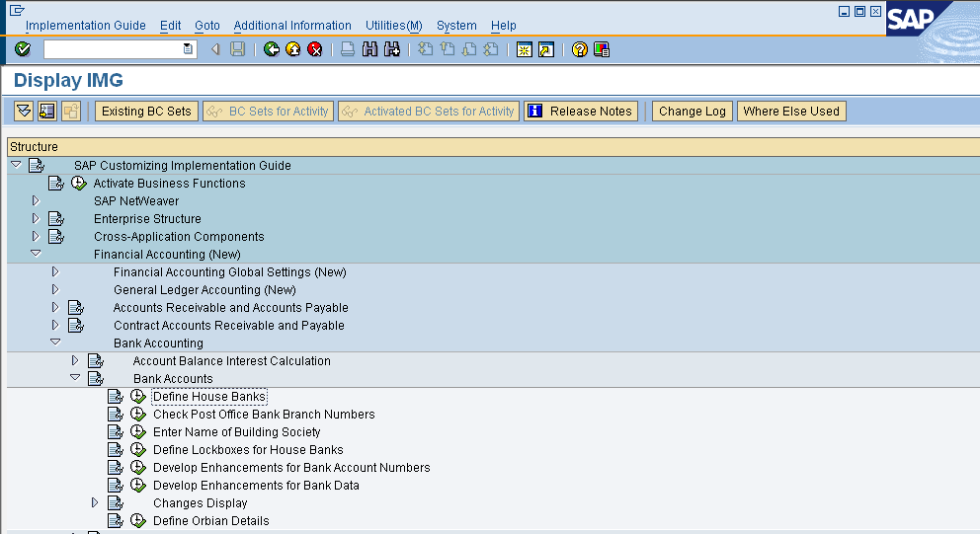Expand Account Balance Interest Calculation node
Viewport: 980px width, 534px height.
click(x=75, y=360)
